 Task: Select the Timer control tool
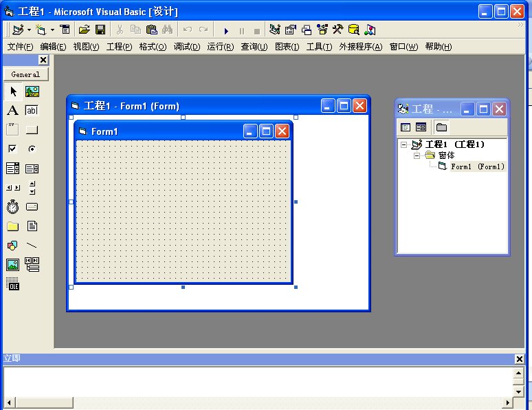13,206
